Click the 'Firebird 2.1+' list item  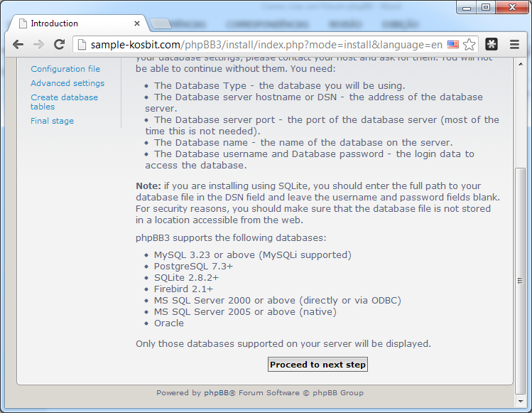(x=183, y=289)
